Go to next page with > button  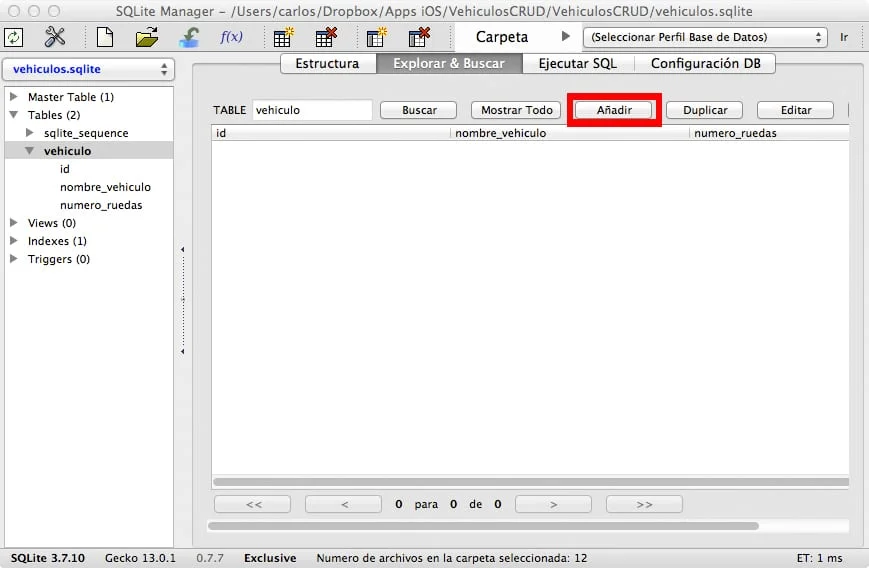(553, 504)
